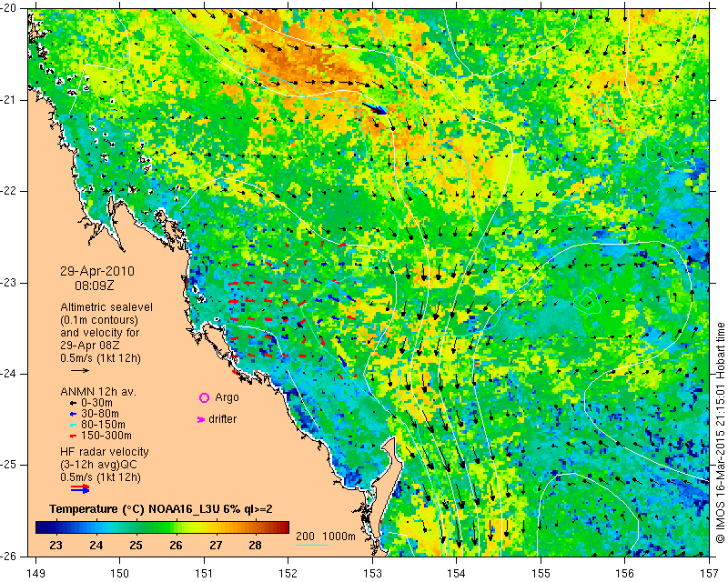This screenshot has width=728, height=582.
Task: Click the 'Argo' legend label
Action: pos(227,397)
